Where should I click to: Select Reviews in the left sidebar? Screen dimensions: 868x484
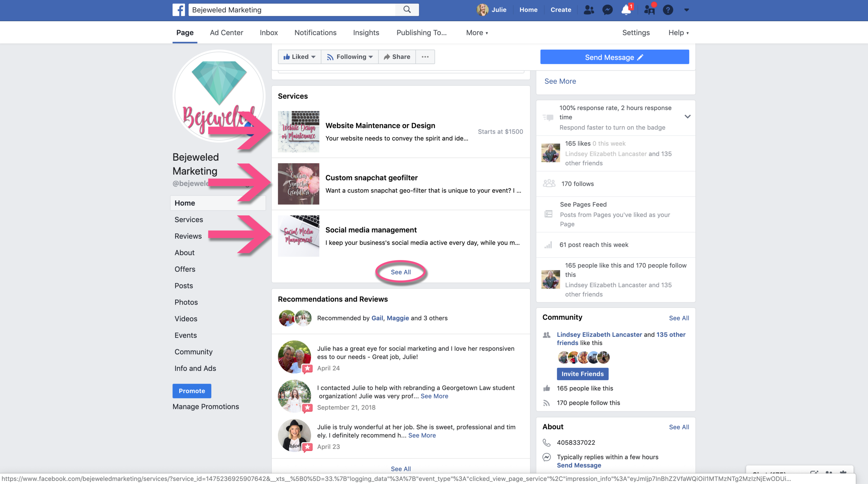tap(188, 236)
